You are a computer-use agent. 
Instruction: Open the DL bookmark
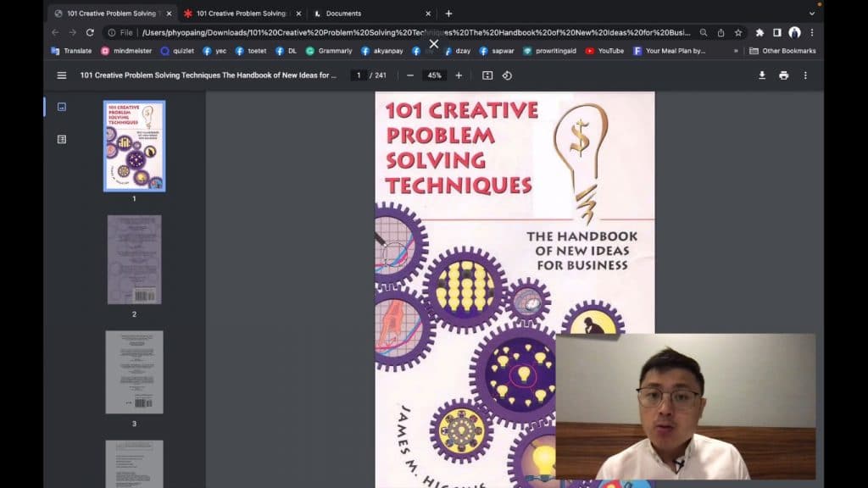click(287, 51)
